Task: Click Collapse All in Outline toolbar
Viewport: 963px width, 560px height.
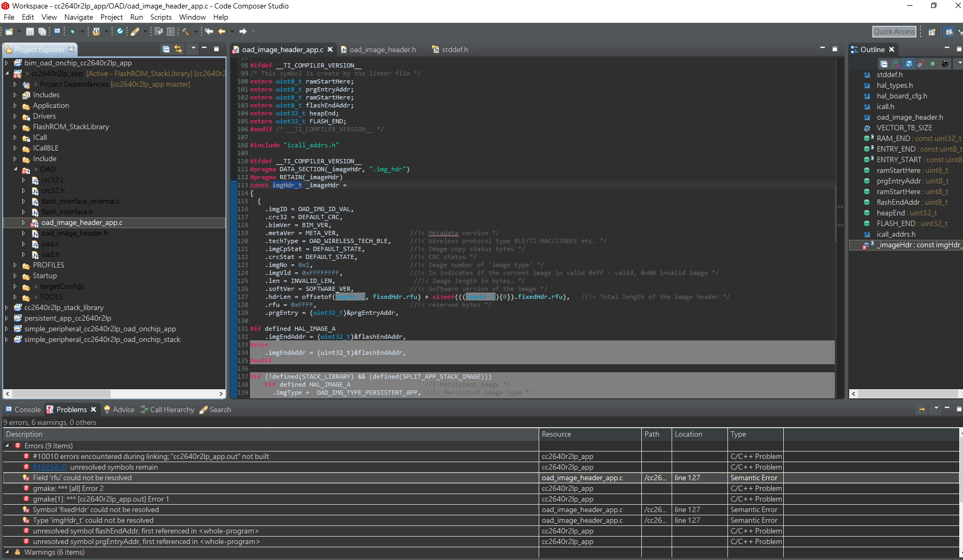Action: click(x=884, y=64)
